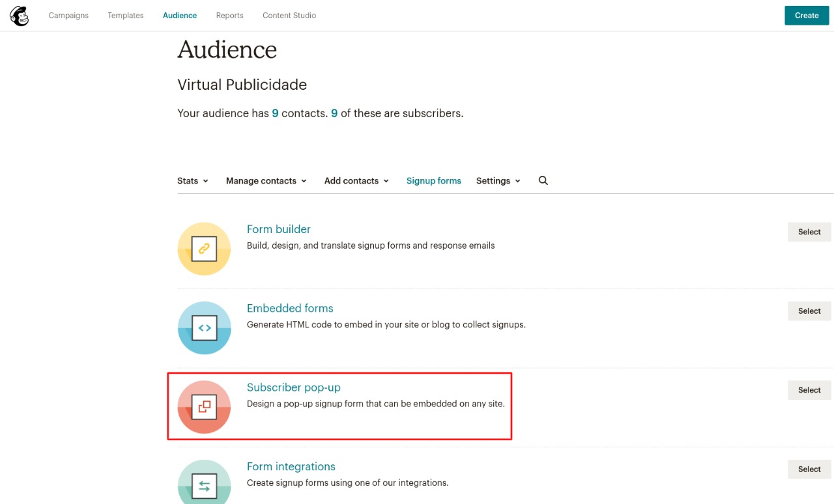
Task: Click the Create button
Action: coord(806,15)
